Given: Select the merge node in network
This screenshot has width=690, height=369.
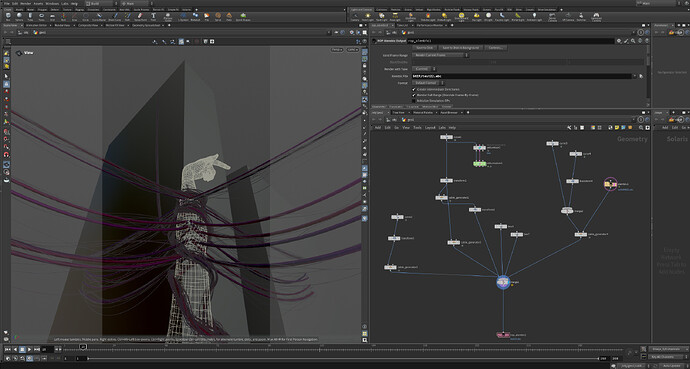Looking at the screenshot, I should click(503, 282).
